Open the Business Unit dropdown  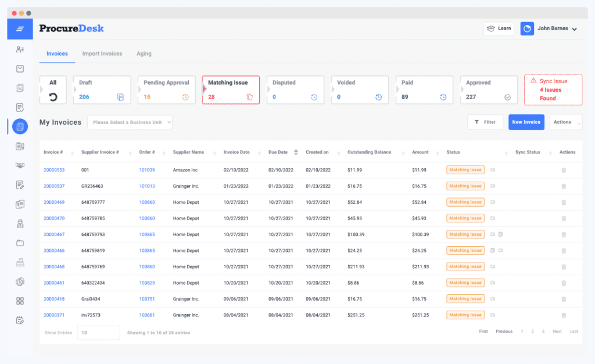click(130, 122)
